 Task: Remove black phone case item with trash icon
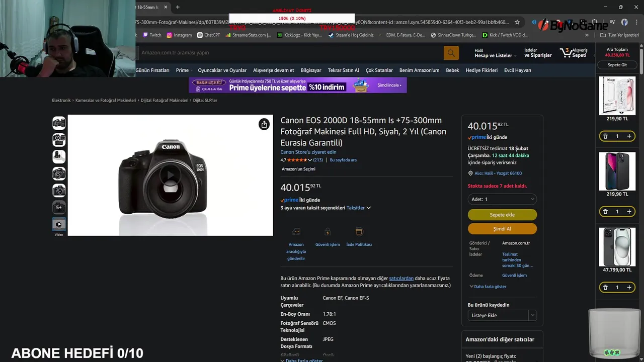coord(605,212)
